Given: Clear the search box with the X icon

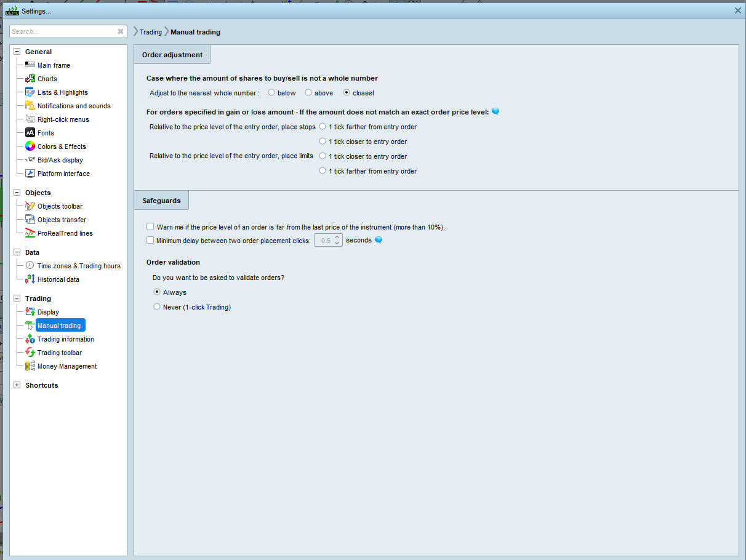Looking at the screenshot, I should point(121,31).
